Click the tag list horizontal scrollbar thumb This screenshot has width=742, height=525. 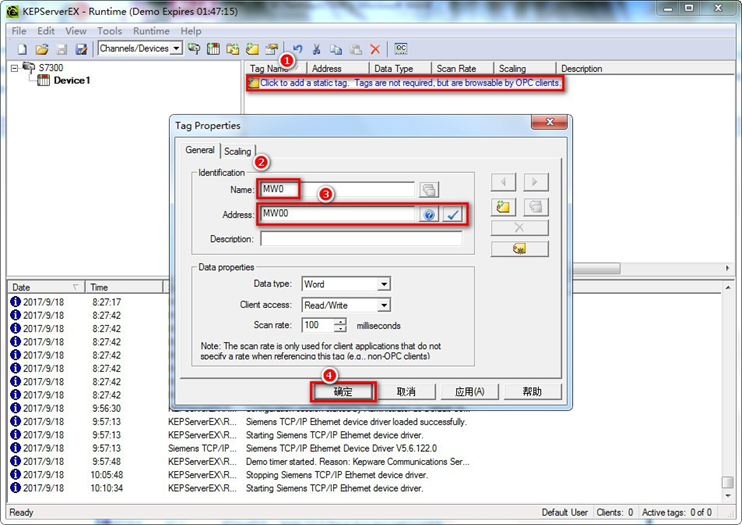(x=596, y=268)
